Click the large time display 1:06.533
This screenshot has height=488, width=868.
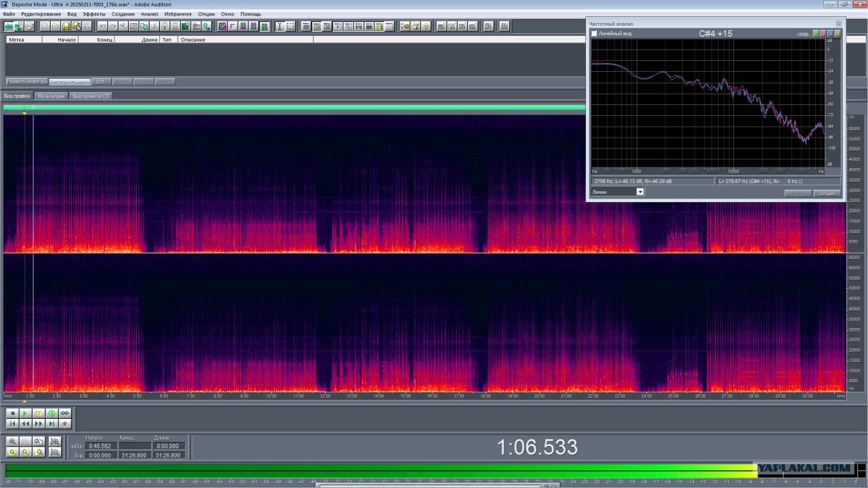(x=537, y=447)
